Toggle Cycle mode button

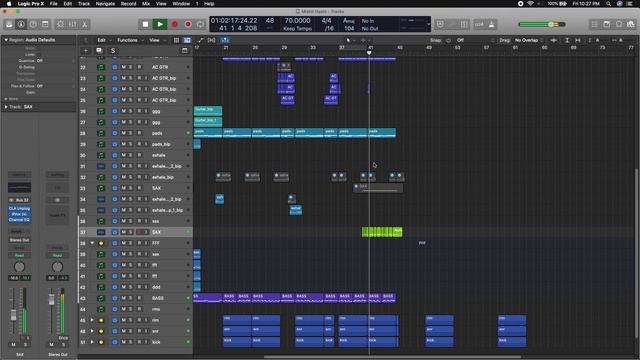[200, 24]
